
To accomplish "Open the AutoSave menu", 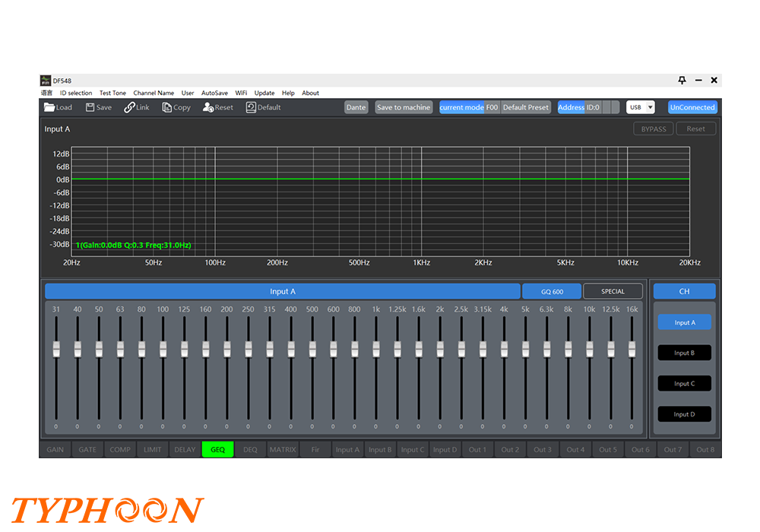I will pyautogui.click(x=214, y=93).
